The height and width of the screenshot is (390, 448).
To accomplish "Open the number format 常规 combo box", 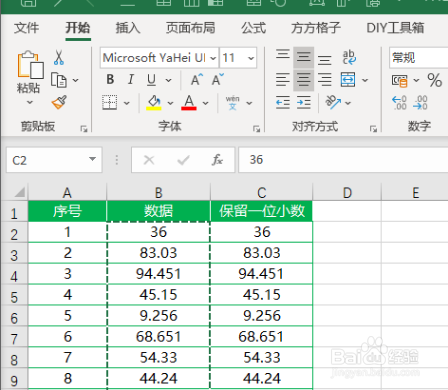I will [x=418, y=58].
